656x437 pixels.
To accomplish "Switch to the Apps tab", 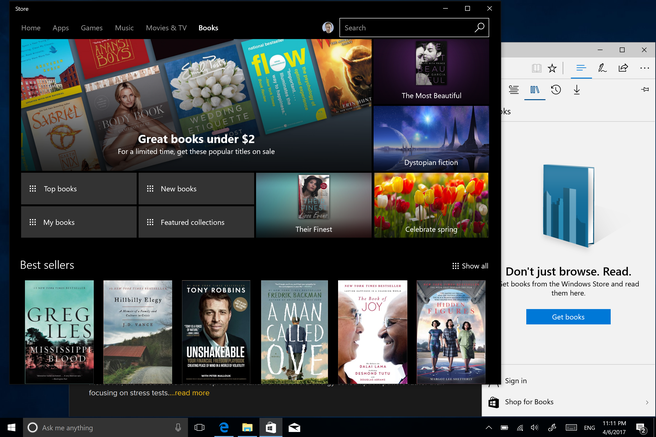I will pos(60,28).
